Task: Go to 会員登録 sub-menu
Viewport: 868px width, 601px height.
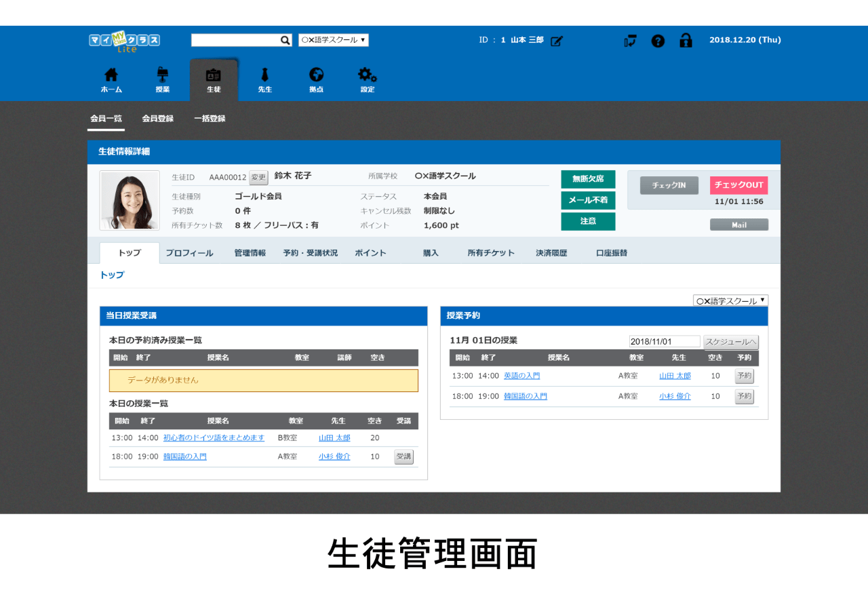Action: (x=157, y=119)
